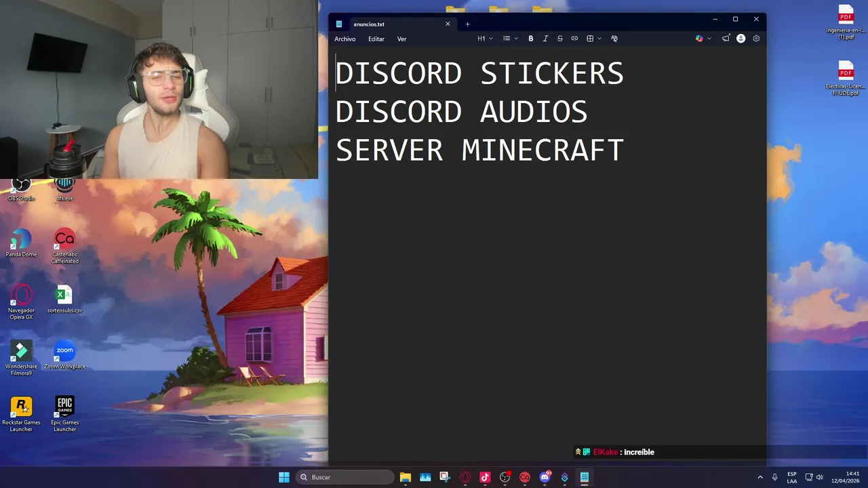Close the anuncios.txt tab
Screen dimensions: 868x488
[x=448, y=24]
